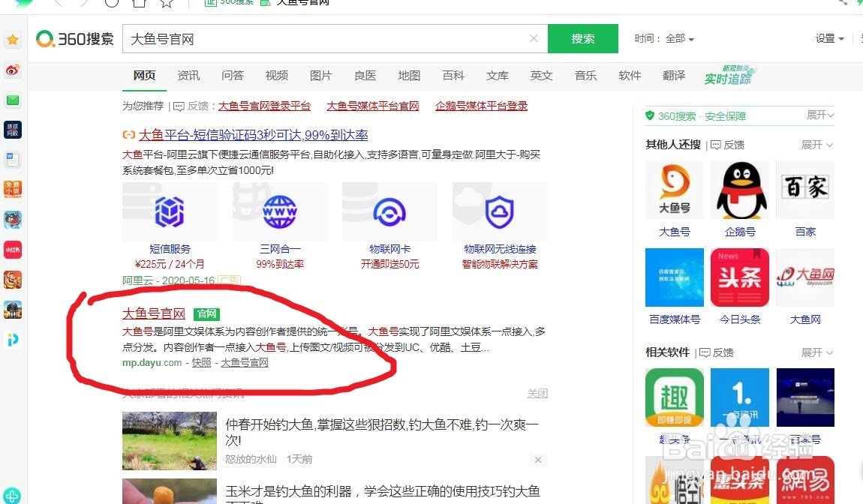
Task: Click the 360 security shield icon
Action: [x=650, y=115]
